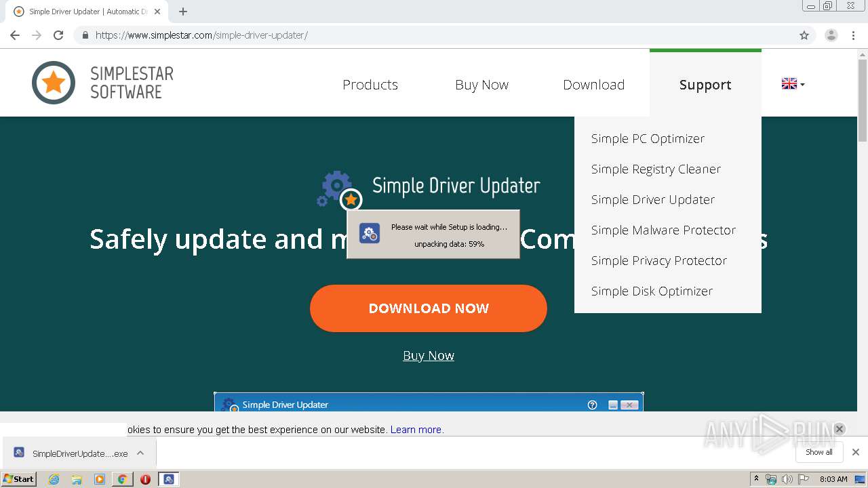Launch Internet Explorer from taskbar
Screen dimensions: 868x488
pos(54,479)
